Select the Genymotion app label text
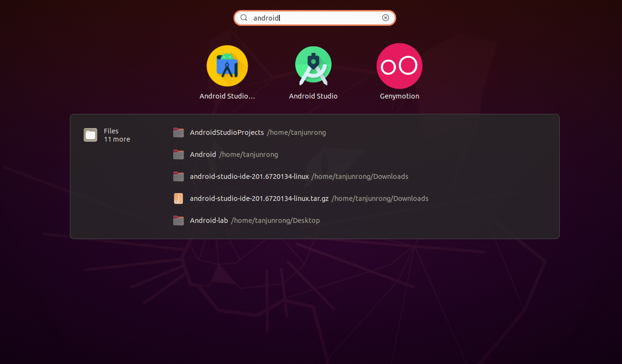The height and width of the screenshot is (364, 622). pyautogui.click(x=400, y=96)
